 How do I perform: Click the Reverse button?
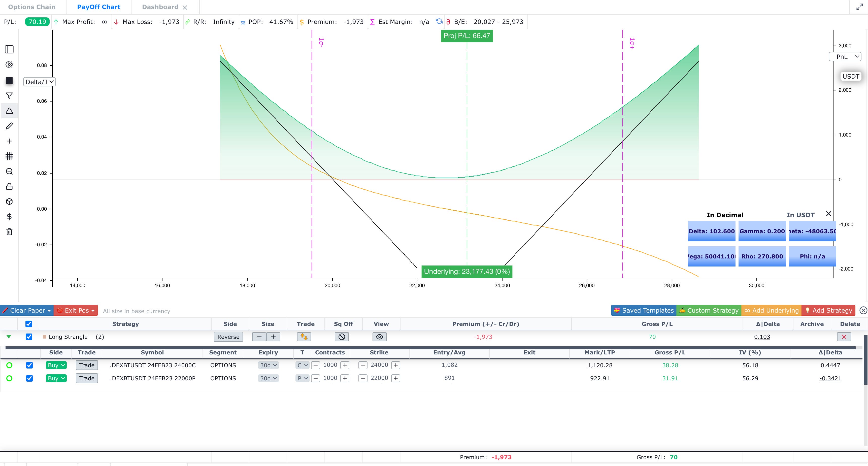(x=228, y=337)
